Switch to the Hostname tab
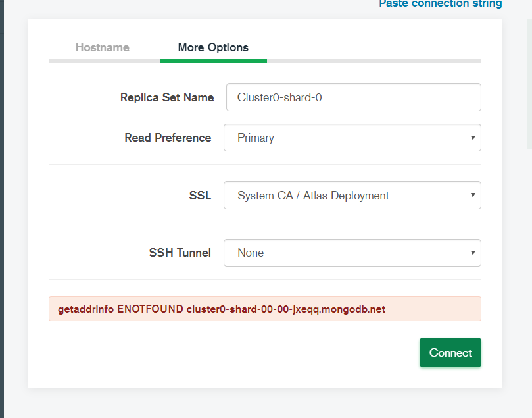This screenshot has height=418, width=532. (x=102, y=47)
